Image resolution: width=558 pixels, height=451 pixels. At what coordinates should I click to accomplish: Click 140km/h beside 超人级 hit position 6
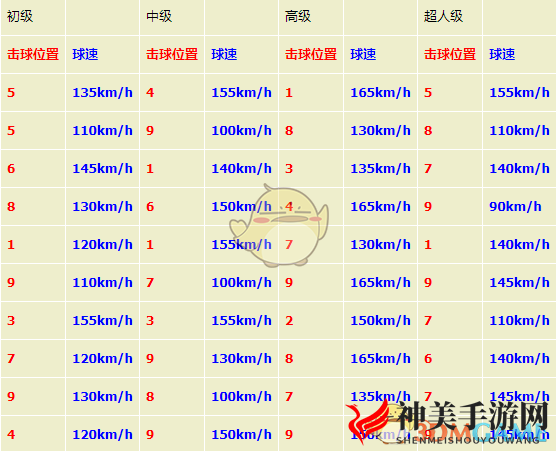[x=520, y=358]
